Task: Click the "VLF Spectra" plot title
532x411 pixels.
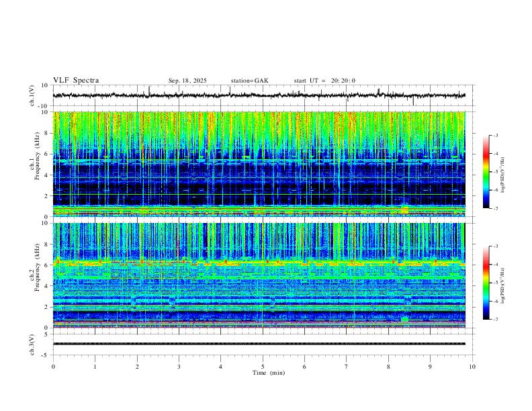Action: 76,81
